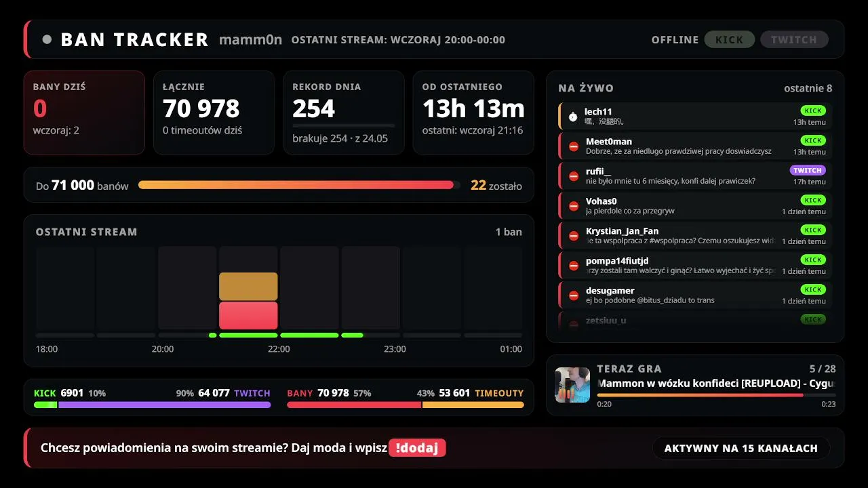Click the OSTATNI STREAM: WCZORAJ 20:00-00:00 text
The image size is (868, 488).
point(398,39)
